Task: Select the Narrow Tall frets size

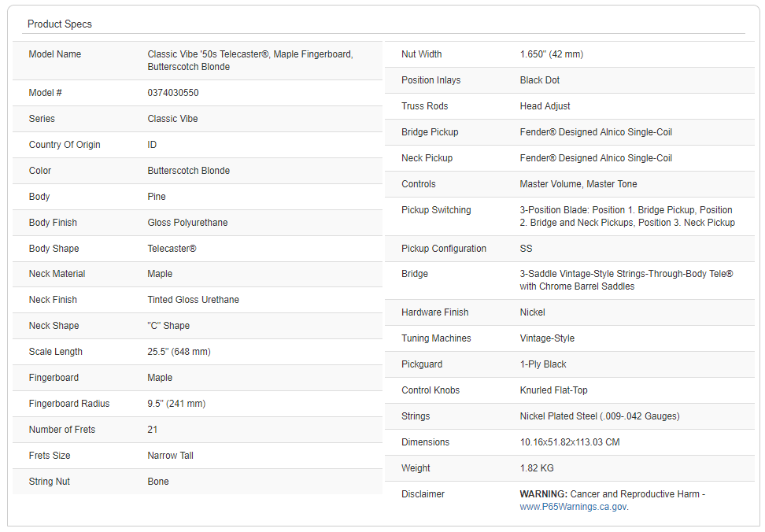Action: 170,456
